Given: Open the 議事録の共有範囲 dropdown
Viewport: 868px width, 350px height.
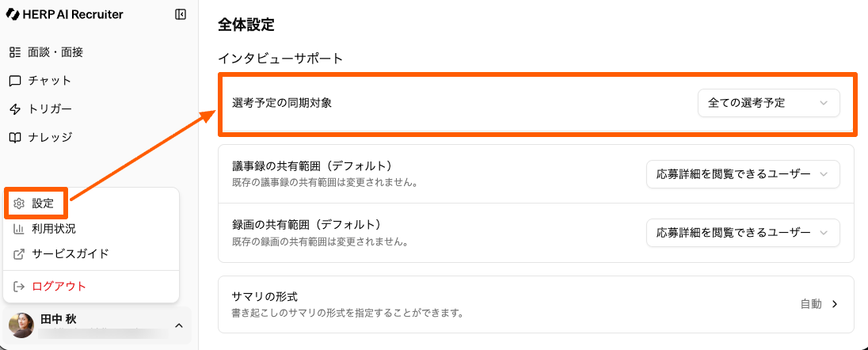Looking at the screenshot, I should [x=742, y=173].
